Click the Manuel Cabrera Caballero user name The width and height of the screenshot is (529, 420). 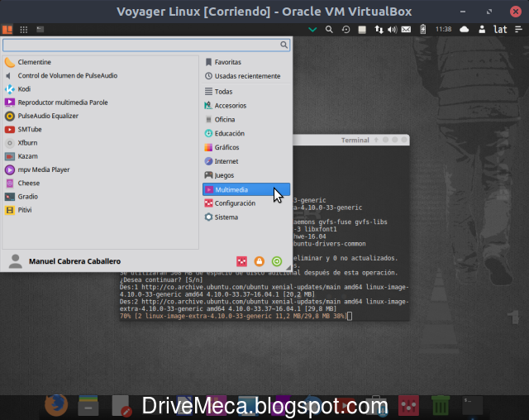(74, 261)
